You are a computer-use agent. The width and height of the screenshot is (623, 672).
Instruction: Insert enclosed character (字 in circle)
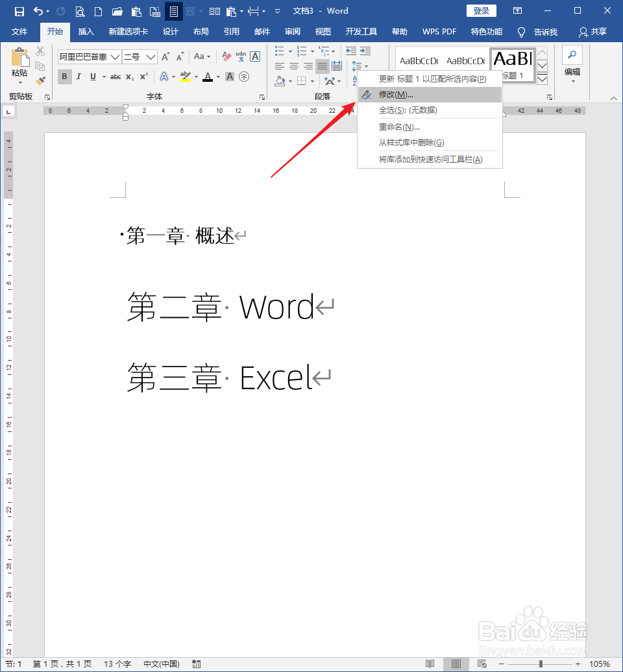coord(244,77)
